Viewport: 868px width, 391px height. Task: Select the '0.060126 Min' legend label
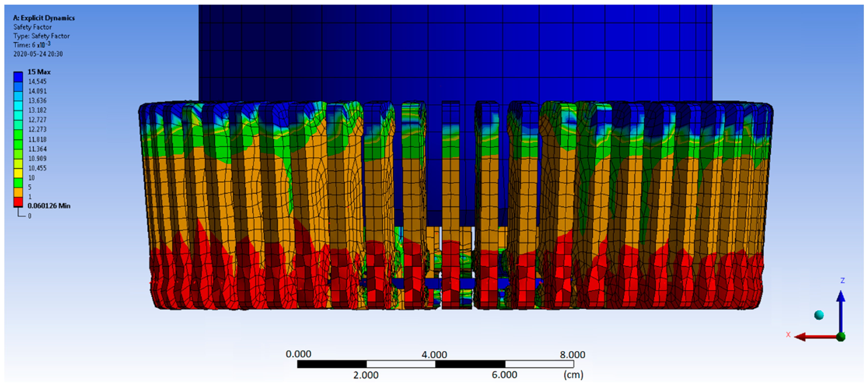click(x=49, y=206)
